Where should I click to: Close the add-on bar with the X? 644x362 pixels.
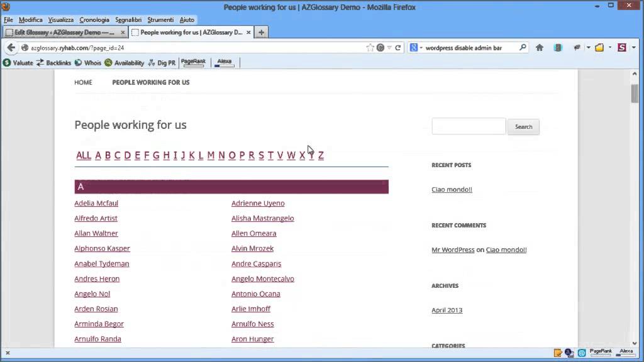click(8, 353)
